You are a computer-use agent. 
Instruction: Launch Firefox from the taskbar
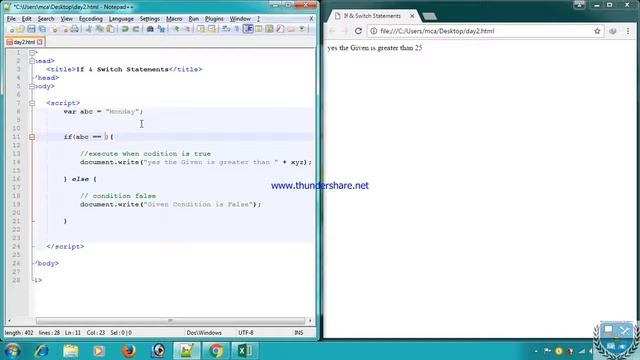[x=129, y=351]
